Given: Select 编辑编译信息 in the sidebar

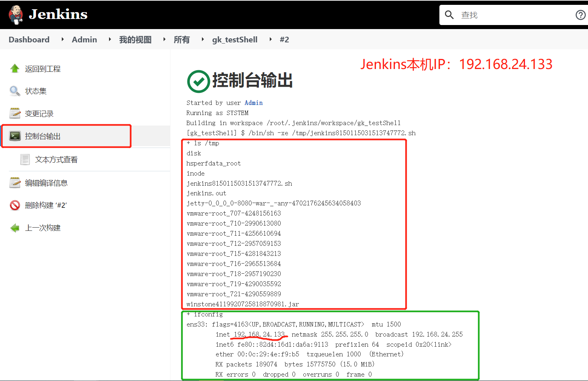Looking at the screenshot, I should click(x=46, y=183).
